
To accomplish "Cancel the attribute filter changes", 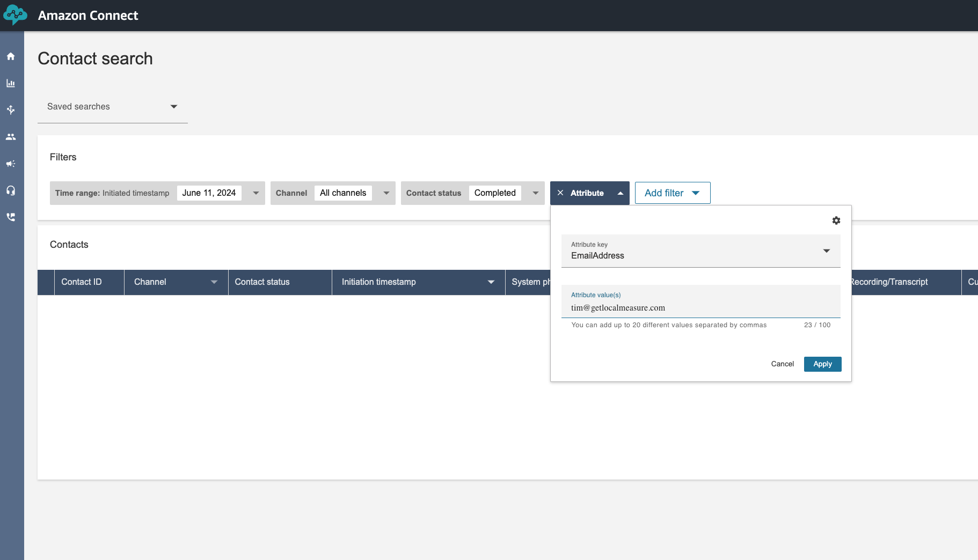I will (782, 364).
